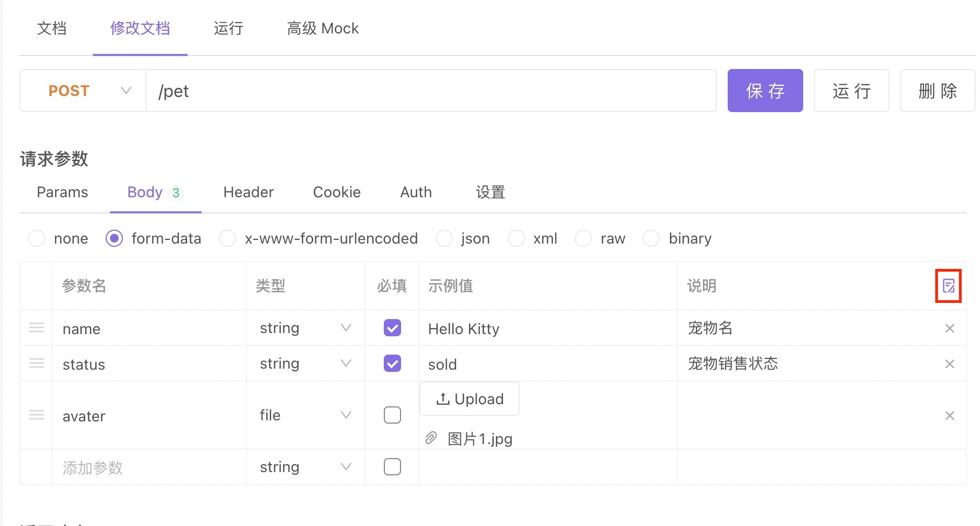Switch to the 高级 Mock tab
This screenshot has width=980, height=526.
coord(322,28)
